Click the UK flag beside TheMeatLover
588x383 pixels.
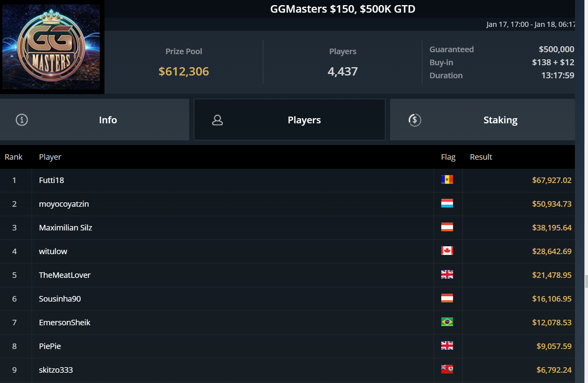coord(447,275)
